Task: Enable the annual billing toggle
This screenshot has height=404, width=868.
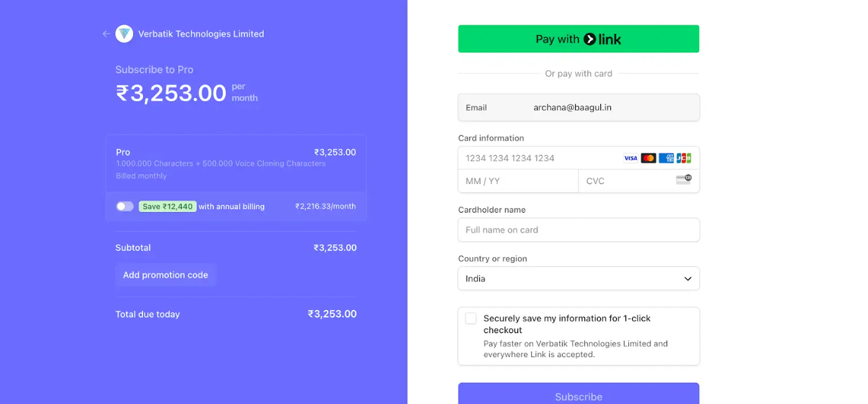Action: tap(125, 207)
